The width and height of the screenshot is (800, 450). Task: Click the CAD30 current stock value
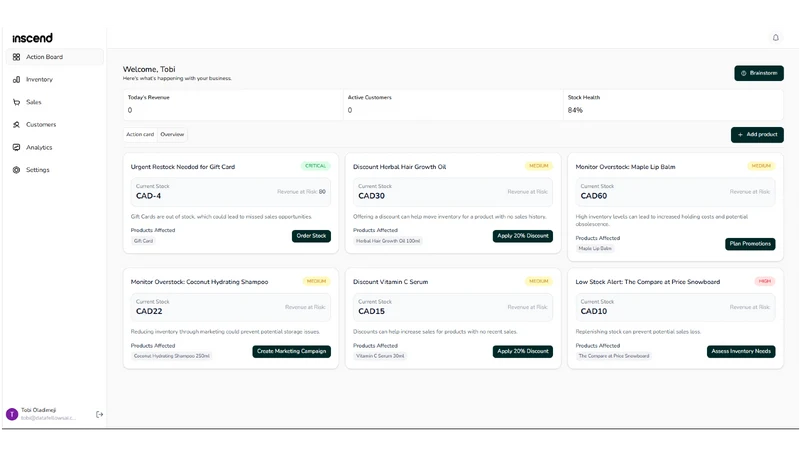(371, 196)
